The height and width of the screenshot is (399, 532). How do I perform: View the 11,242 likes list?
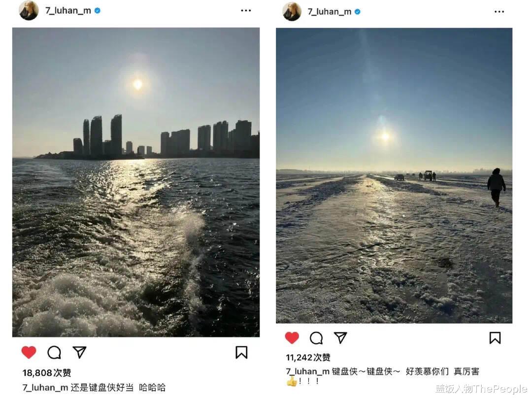click(x=308, y=358)
